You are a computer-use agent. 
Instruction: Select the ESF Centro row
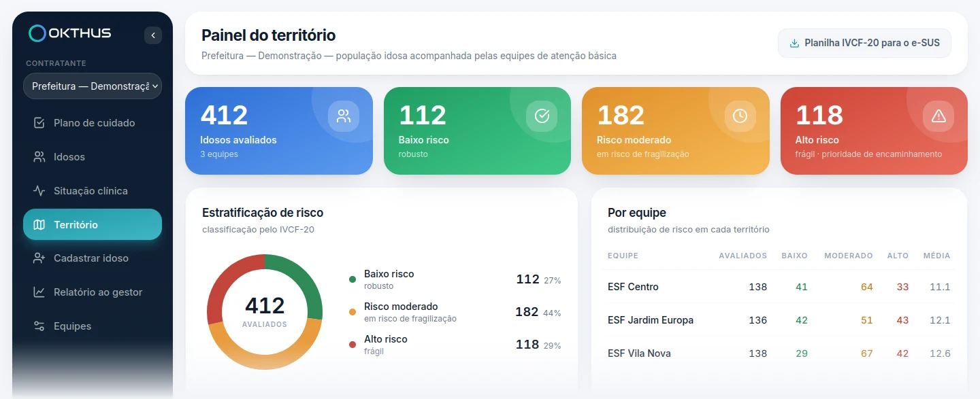pos(779,287)
